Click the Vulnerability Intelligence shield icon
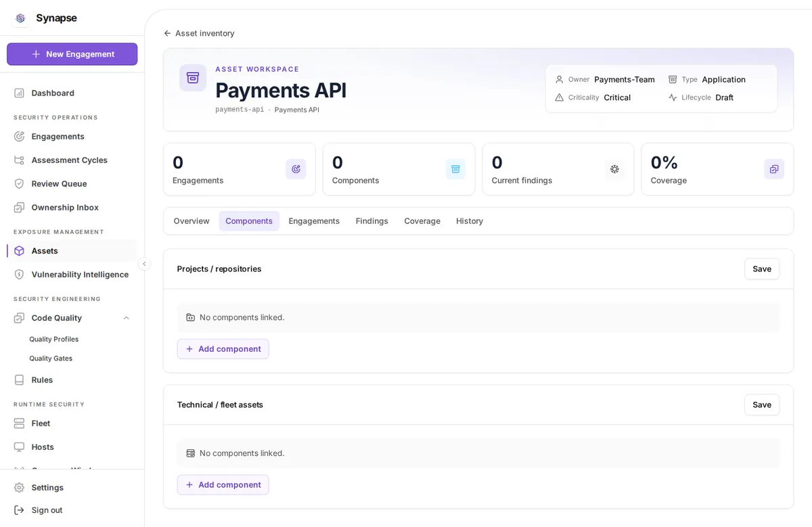812x527 pixels. click(19, 274)
